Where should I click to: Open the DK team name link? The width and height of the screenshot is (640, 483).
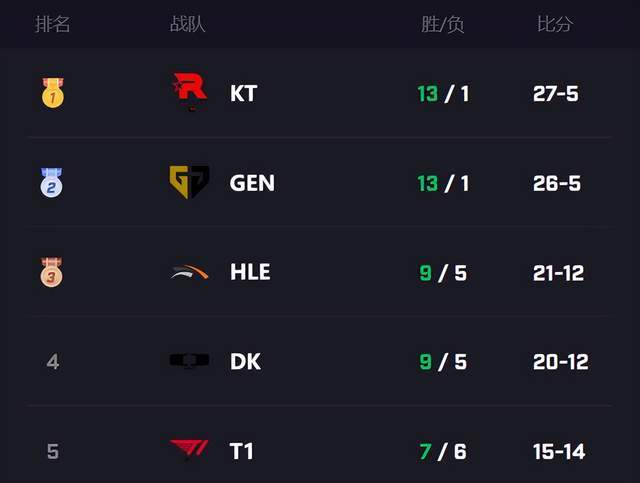click(245, 362)
